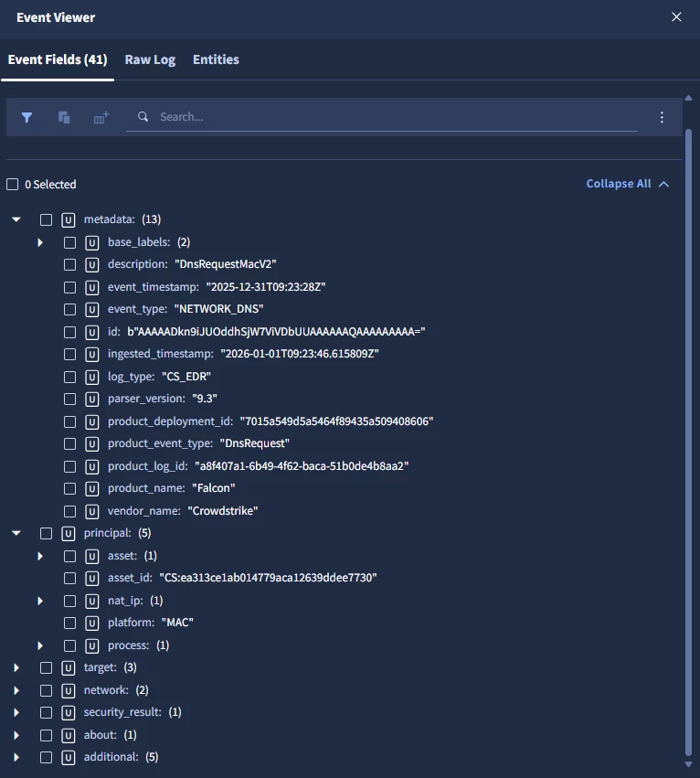Image resolution: width=700 pixels, height=778 pixels.
Task: Click the ingested_timestamp value text
Action: (300, 354)
